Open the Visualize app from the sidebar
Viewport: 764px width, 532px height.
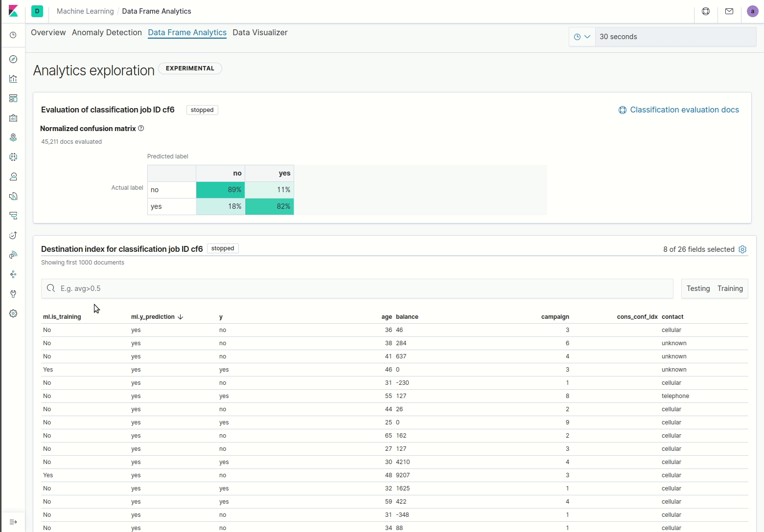pyautogui.click(x=13, y=78)
